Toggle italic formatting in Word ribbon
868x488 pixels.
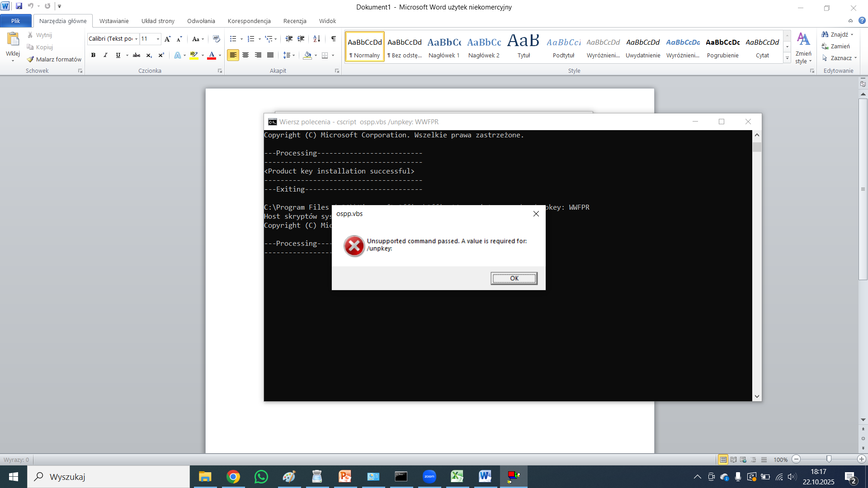105,55
